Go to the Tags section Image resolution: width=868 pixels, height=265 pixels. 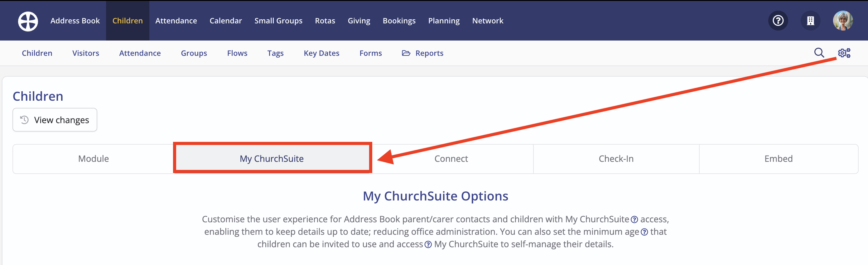click(275, 53)
